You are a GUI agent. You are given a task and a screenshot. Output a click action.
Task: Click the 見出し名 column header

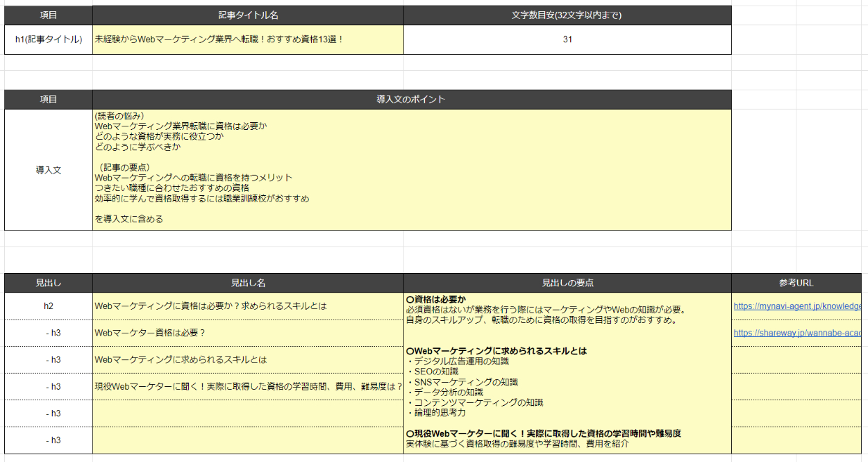(x=248, y=283)
